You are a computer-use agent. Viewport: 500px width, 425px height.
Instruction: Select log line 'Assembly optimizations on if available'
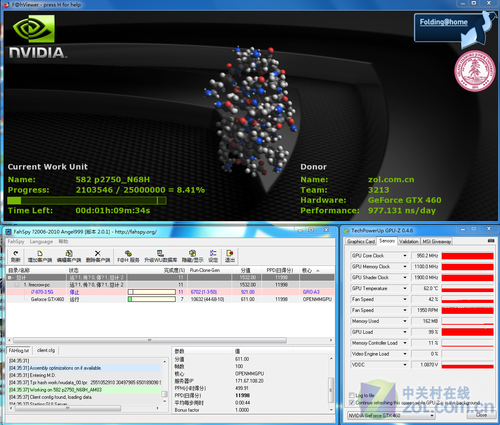pyautogui.click(x=85, y=368)
